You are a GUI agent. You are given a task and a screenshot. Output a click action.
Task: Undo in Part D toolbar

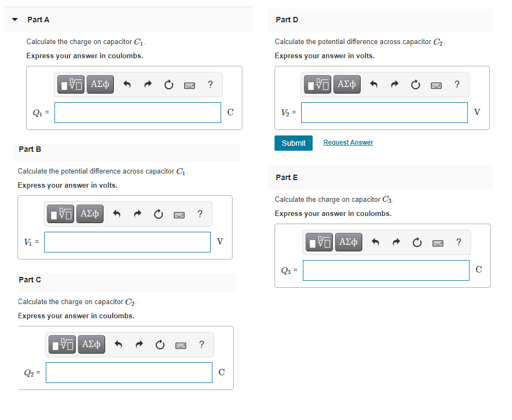tap(374, 85)
